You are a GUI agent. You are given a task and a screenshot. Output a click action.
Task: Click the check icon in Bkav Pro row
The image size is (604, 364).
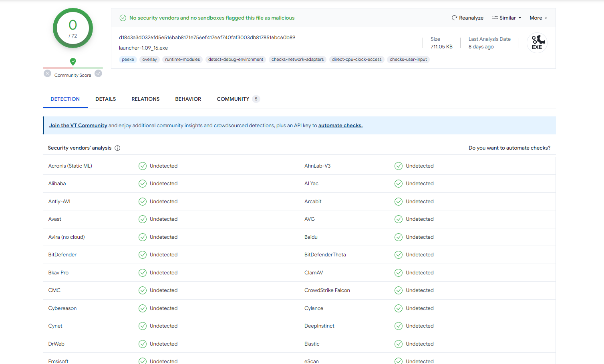[x=143, y=273]
